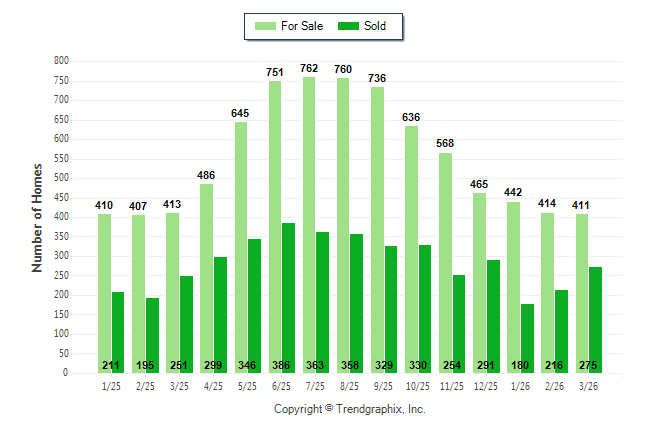
Task: Click the 736 For Sale bar for 9/25
Action: tap(377, 230)
